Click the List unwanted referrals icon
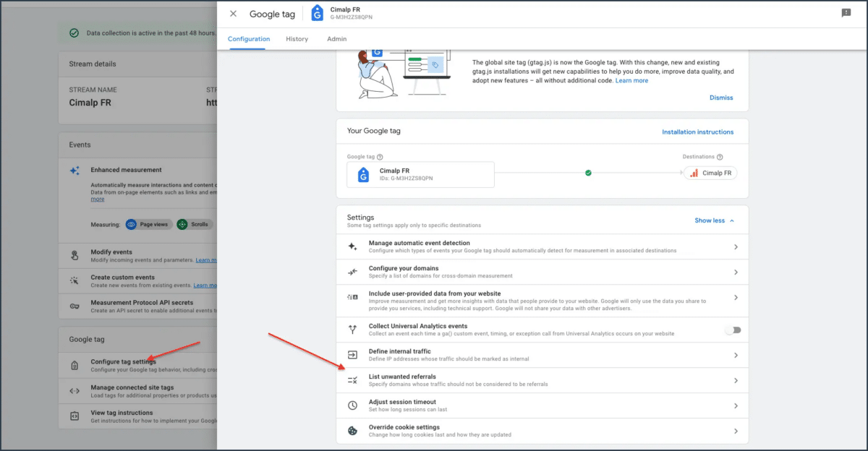This screenshot has width=868, height=451. (352, 380)
